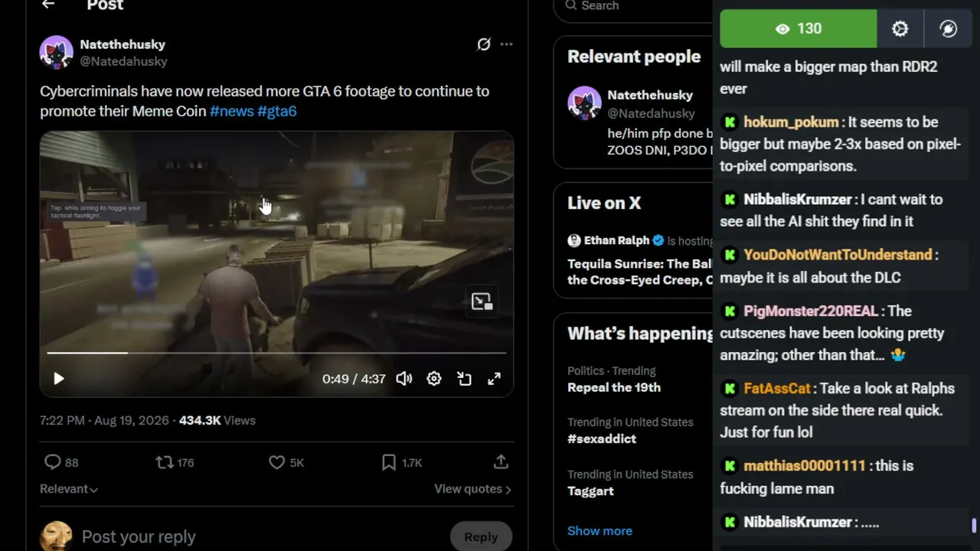The image size is (980, 551).
Task: Click the badge icon beside YouDoNotWantToUnderstand
Action: click(x=730, y=255)
